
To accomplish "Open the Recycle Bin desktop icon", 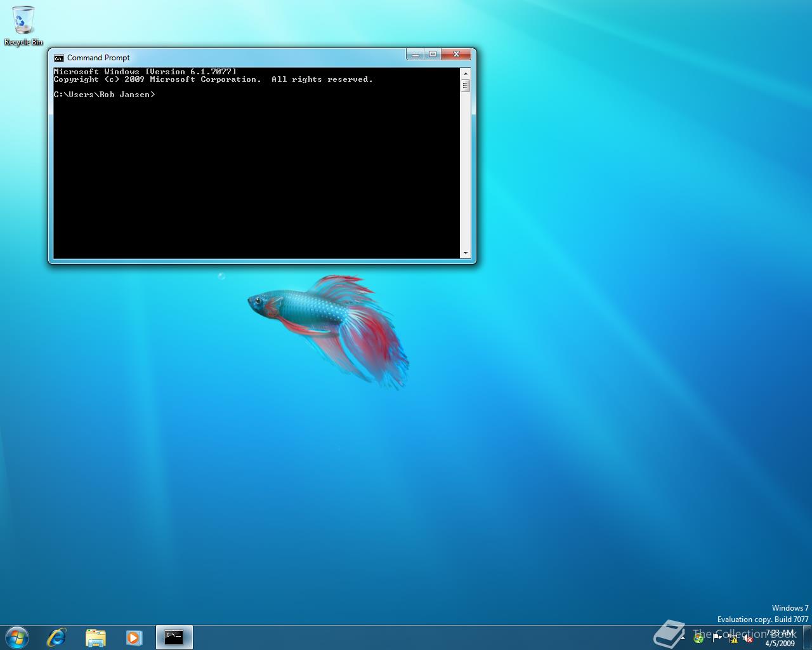I will coord(23,25).
